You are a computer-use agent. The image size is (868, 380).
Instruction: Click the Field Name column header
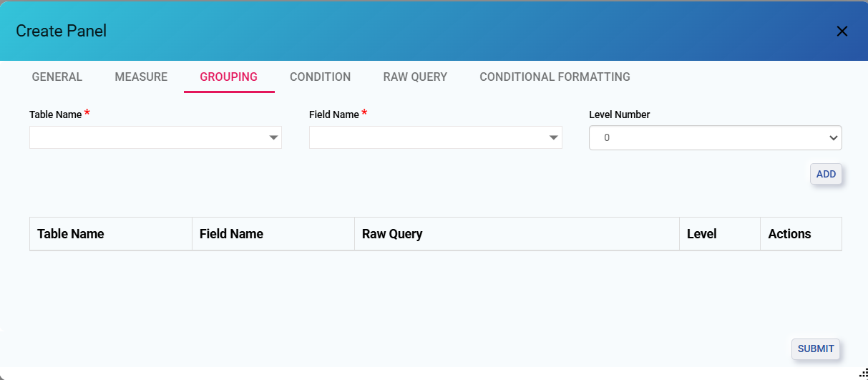click(x=273, y=234)
